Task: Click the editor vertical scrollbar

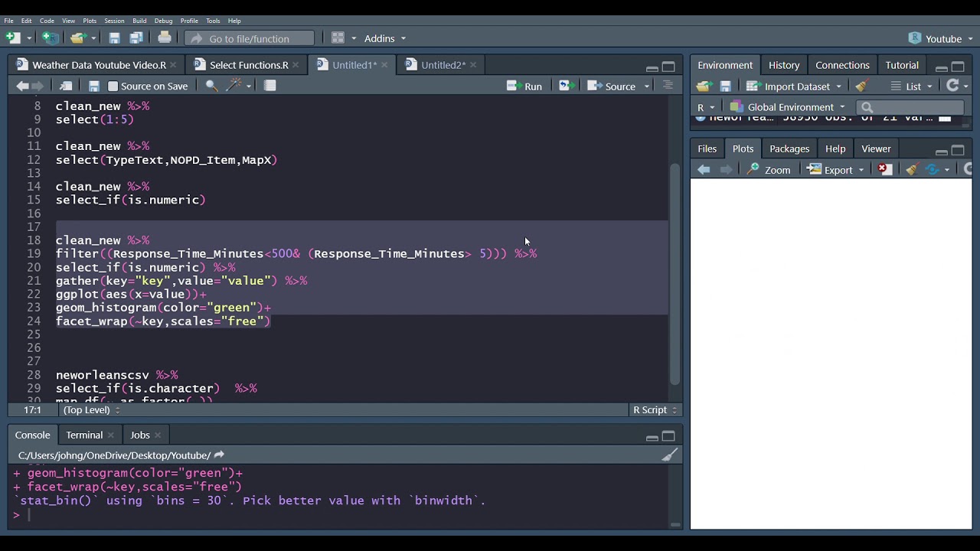Action: click(675, 275)
